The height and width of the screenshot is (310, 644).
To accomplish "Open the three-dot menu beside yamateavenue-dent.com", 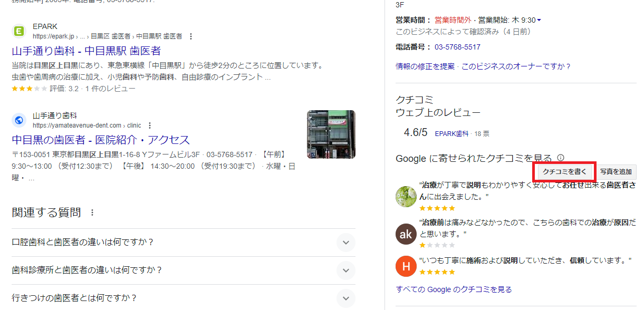I will [150, 125].
